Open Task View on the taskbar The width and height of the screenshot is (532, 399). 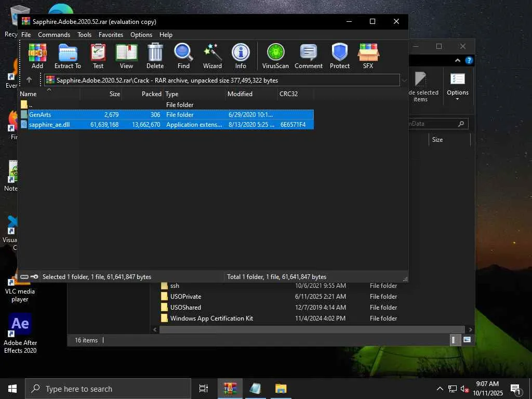[204, 389]
